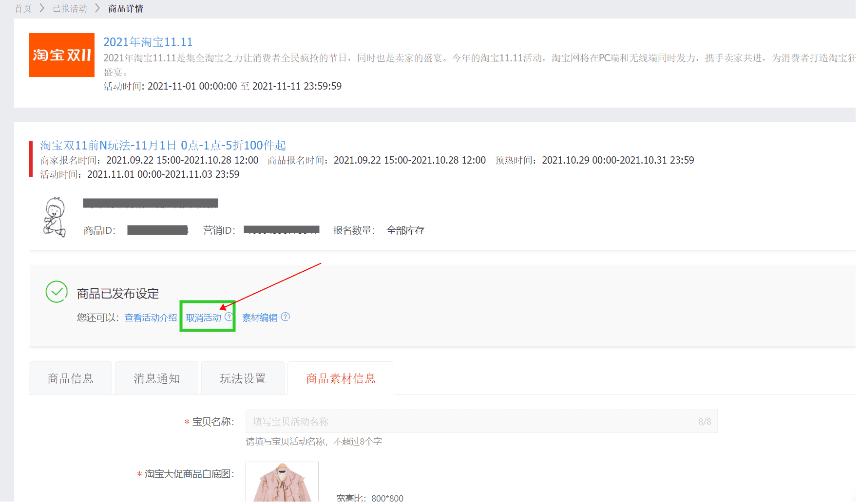Image resolution: width=860 pixels, height=504 pixels.
Task: Open the 素材编辑 link
Action: (260, 317)
